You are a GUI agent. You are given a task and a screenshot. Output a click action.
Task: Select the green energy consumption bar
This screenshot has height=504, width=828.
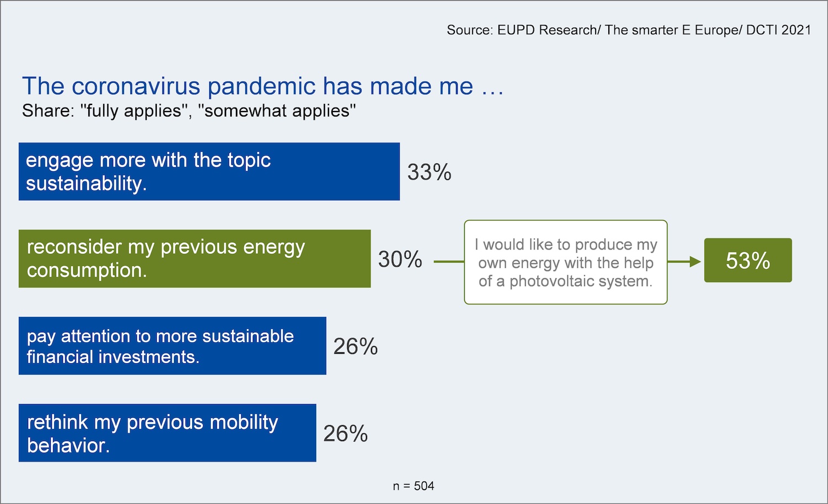[x=194, y=258]
